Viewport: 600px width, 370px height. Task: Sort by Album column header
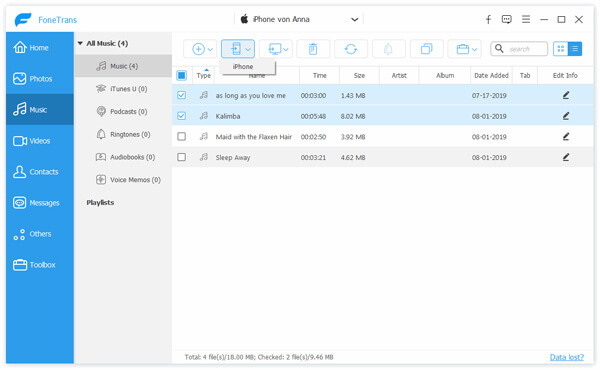(x=445, y=75)
